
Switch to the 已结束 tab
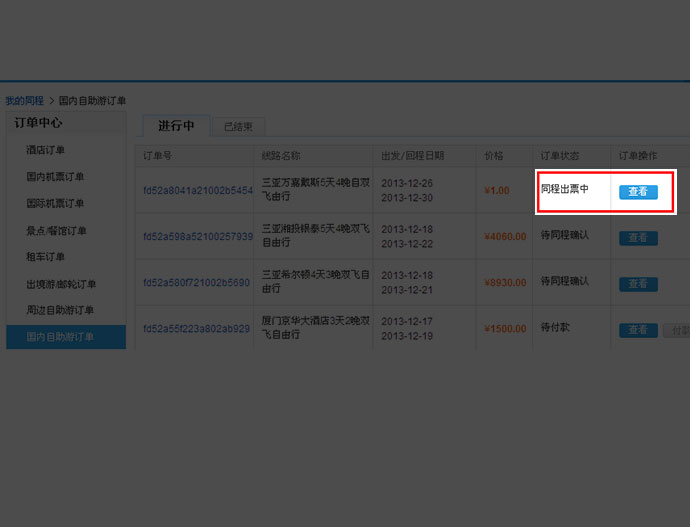[x=238, y=127]
